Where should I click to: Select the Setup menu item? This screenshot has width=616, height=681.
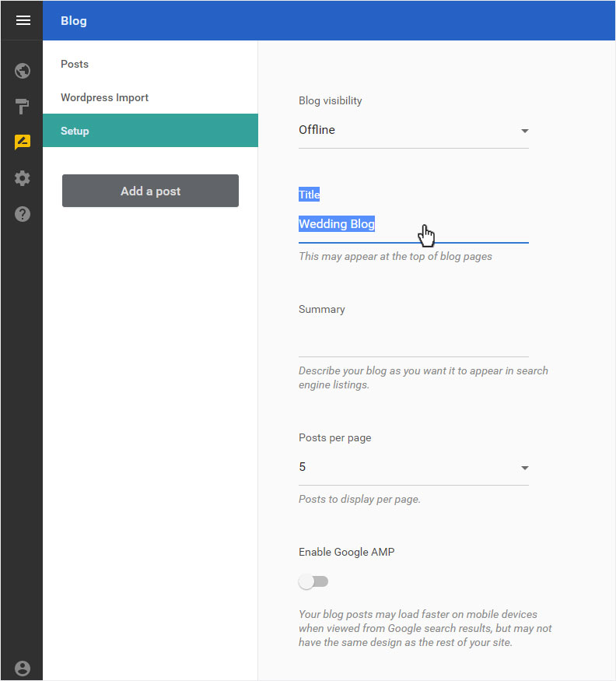click(x=150, y=130)
